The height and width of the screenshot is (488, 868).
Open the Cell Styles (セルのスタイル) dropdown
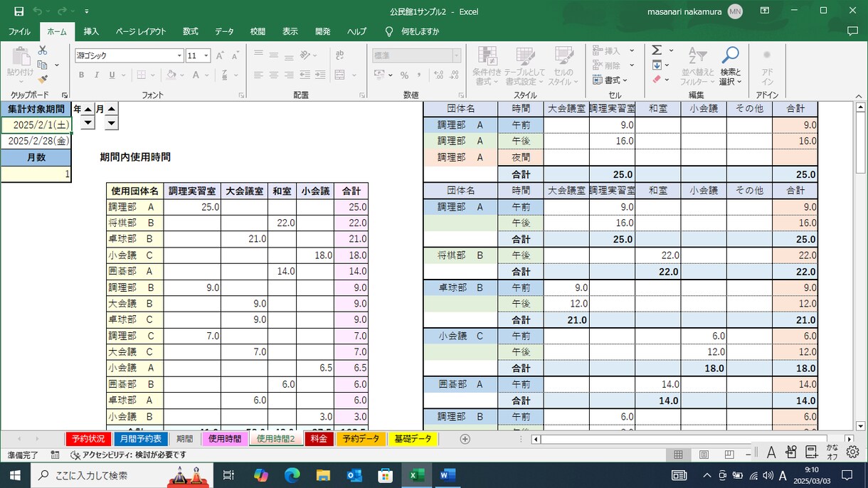pyautogui.click(x=563, y=66)
